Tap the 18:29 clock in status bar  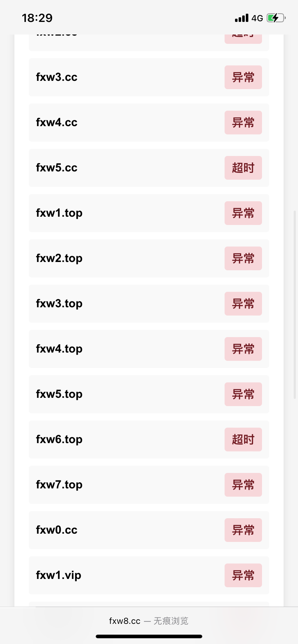pos(37,18)
